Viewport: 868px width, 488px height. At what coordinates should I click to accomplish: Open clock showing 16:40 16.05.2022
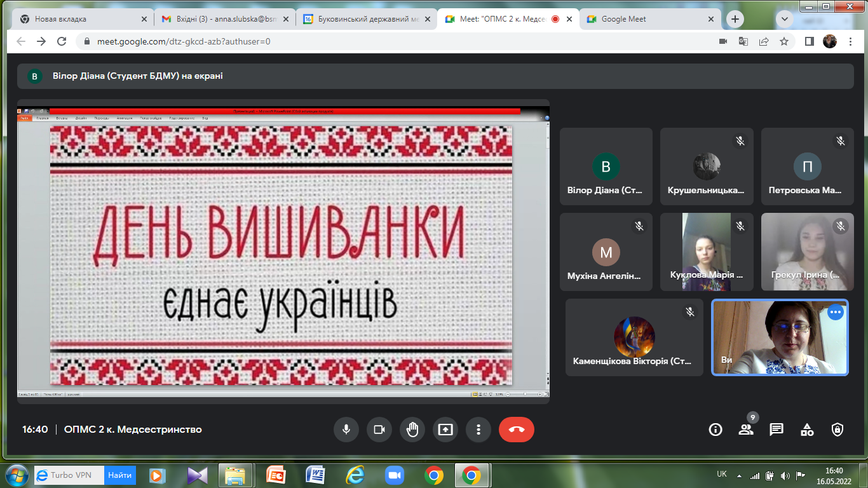(x=834, y=475)
